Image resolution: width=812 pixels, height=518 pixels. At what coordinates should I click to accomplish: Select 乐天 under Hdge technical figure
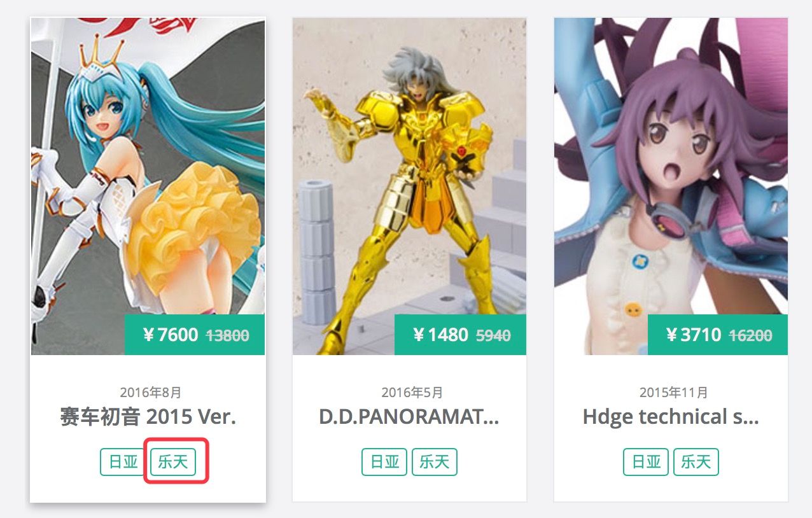coord(696,462)
